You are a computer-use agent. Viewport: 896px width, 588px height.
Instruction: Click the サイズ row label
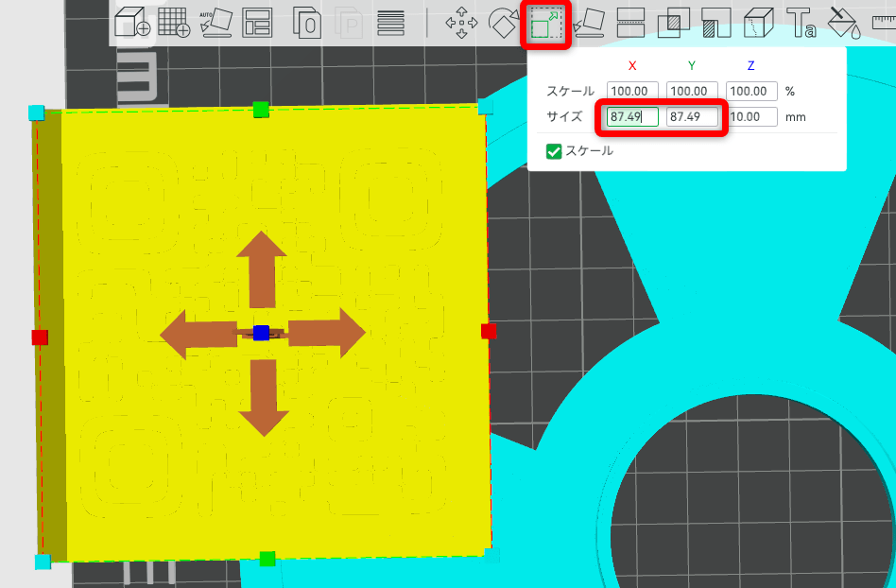564,116
